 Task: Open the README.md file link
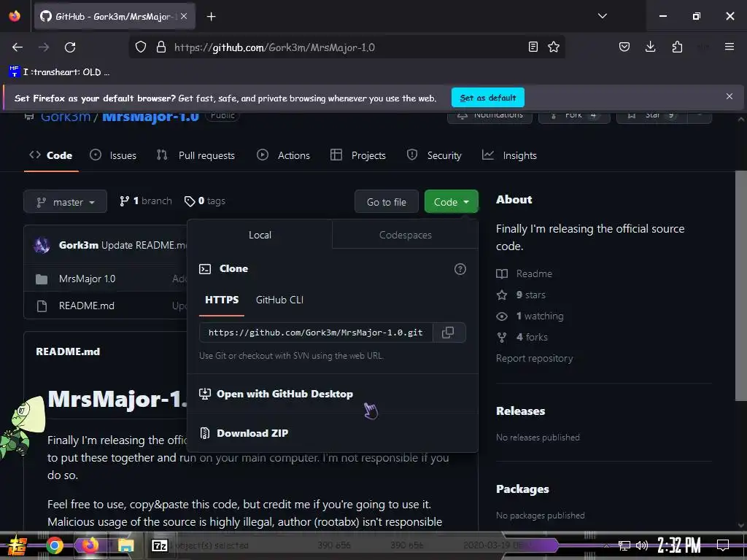tap(87, 306)
